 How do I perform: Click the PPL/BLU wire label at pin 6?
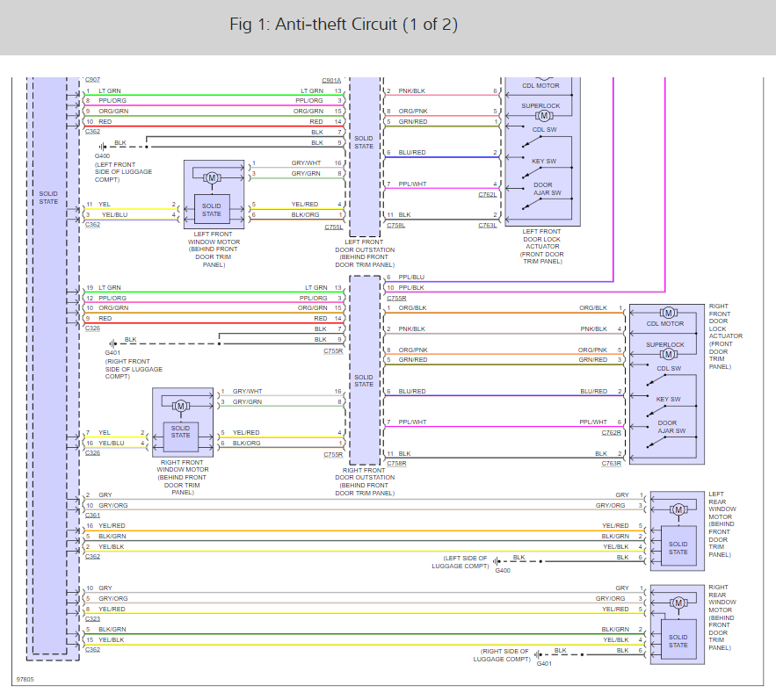point(411,277)
